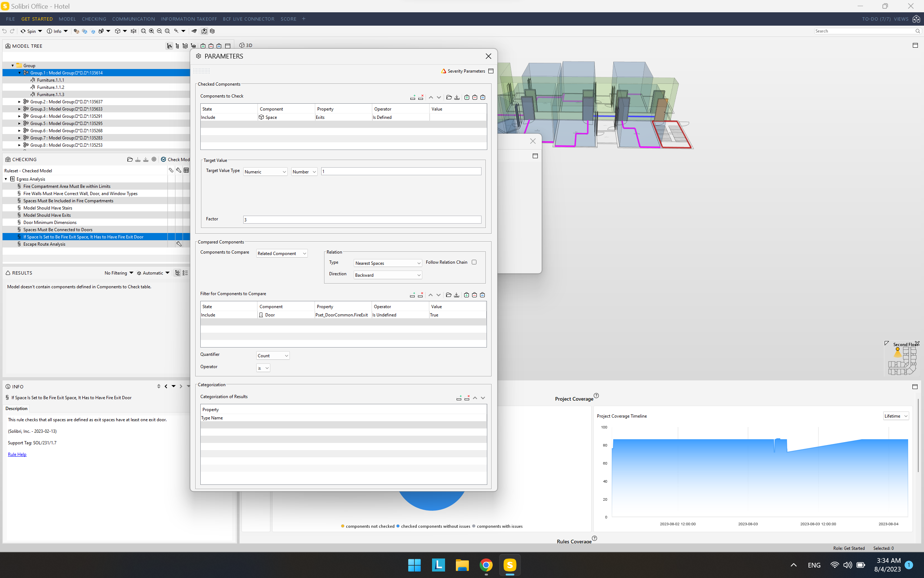Open Google Chrome from the taskbar
Viewport: 924px width, 578px height.
click(x=486, y=565)
